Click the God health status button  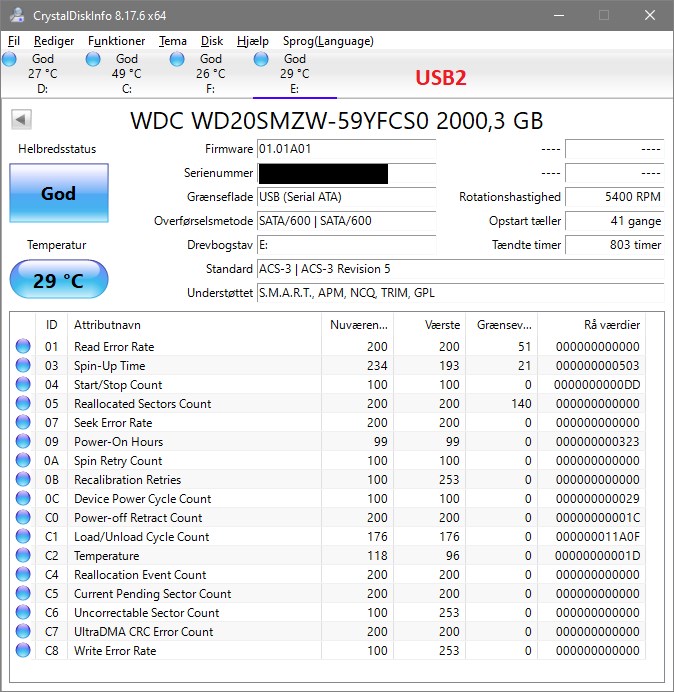59,193
